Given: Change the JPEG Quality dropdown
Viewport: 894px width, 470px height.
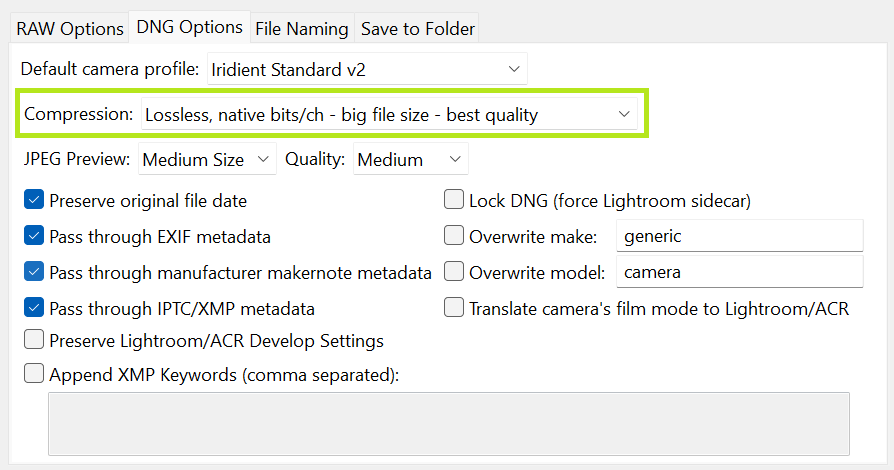Looking at the screenshot, I should [410, 159].
